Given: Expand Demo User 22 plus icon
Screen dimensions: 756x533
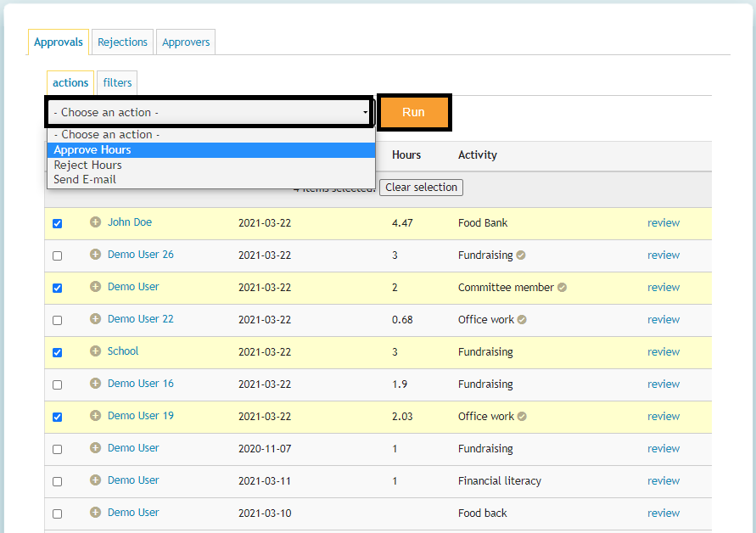Looking at the screenshot, I should [96, 319].
